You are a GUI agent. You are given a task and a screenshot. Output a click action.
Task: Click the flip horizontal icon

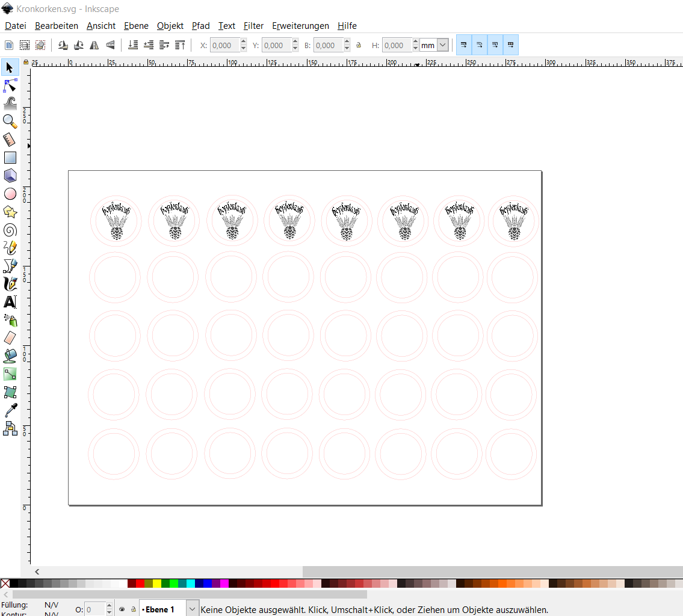(x=94, y=45)
